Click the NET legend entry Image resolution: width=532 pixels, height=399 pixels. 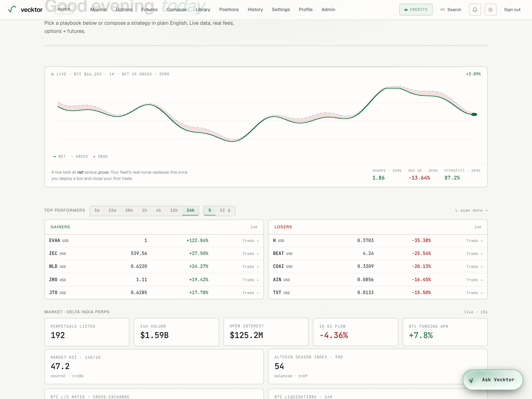59,157
